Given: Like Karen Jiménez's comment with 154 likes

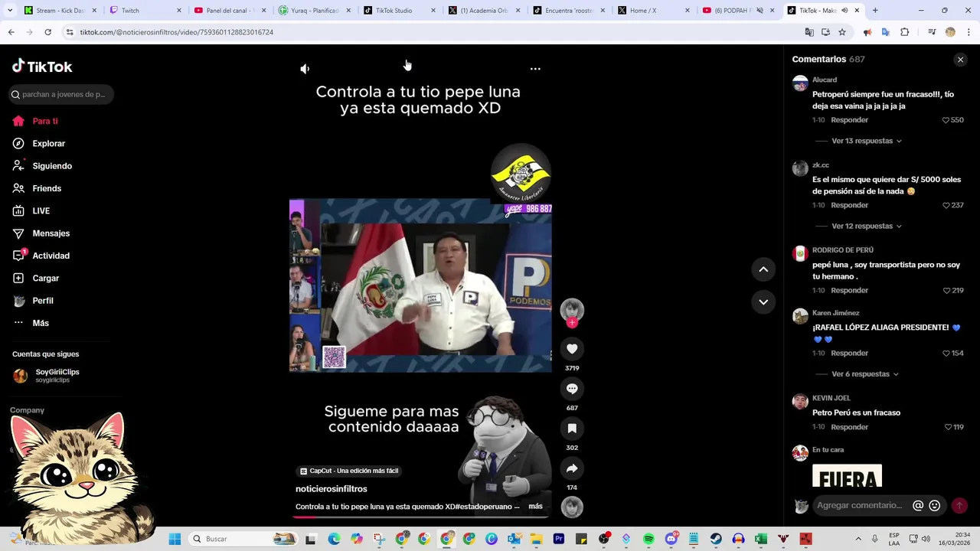Looking at the screenshot, I should click(x=946, y=354).
